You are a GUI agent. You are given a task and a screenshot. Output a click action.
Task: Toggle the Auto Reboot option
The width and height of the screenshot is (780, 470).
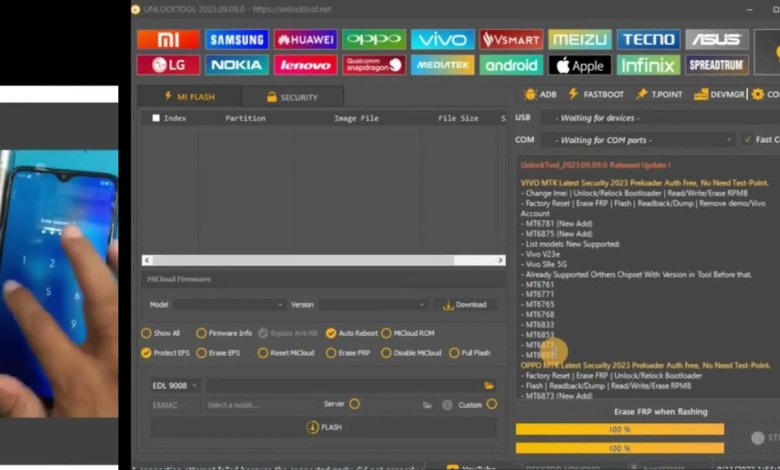click(x=352, y=333)
